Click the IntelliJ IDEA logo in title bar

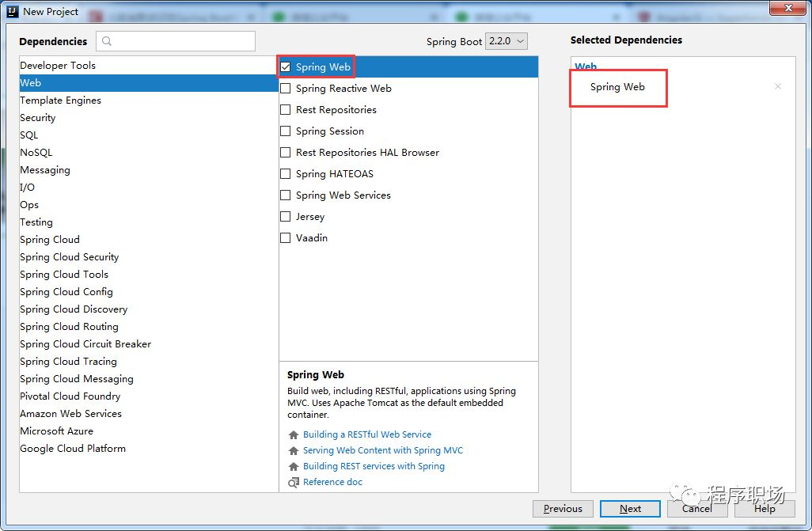point(13,11)
